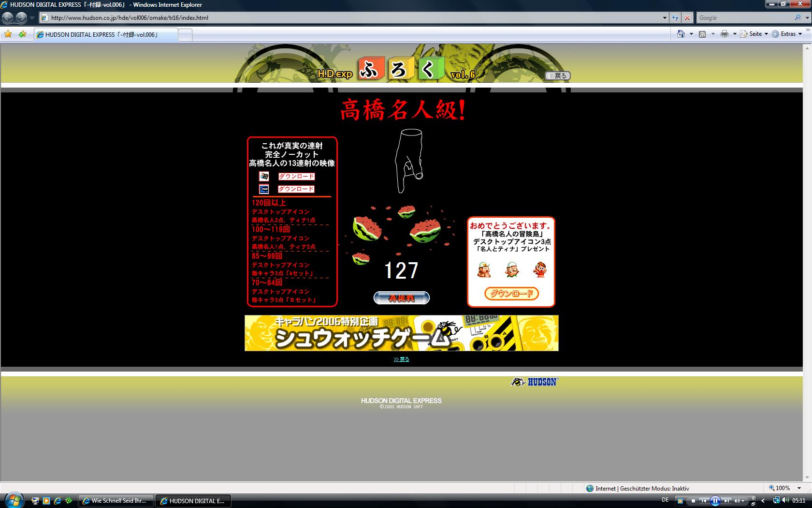The image size is (812, 508).
Task: Open the シュウォッチゲーム banner
Action: (402, 333)
